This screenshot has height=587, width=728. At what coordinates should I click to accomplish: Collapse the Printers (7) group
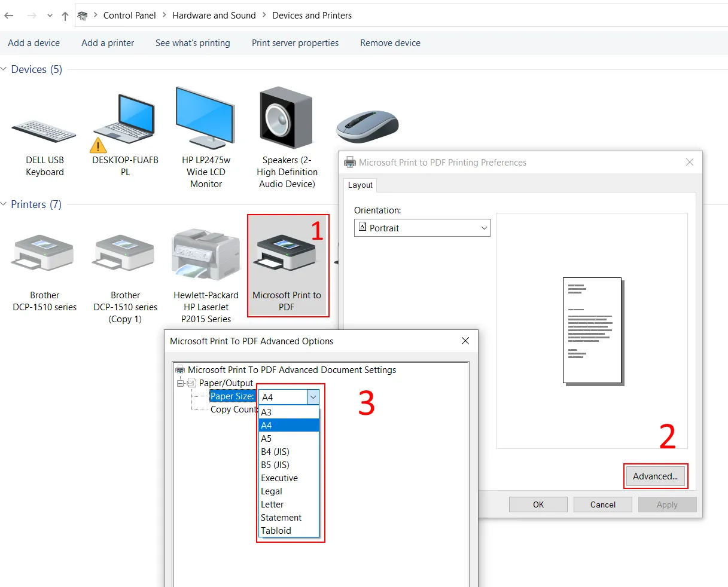point(4,204)
